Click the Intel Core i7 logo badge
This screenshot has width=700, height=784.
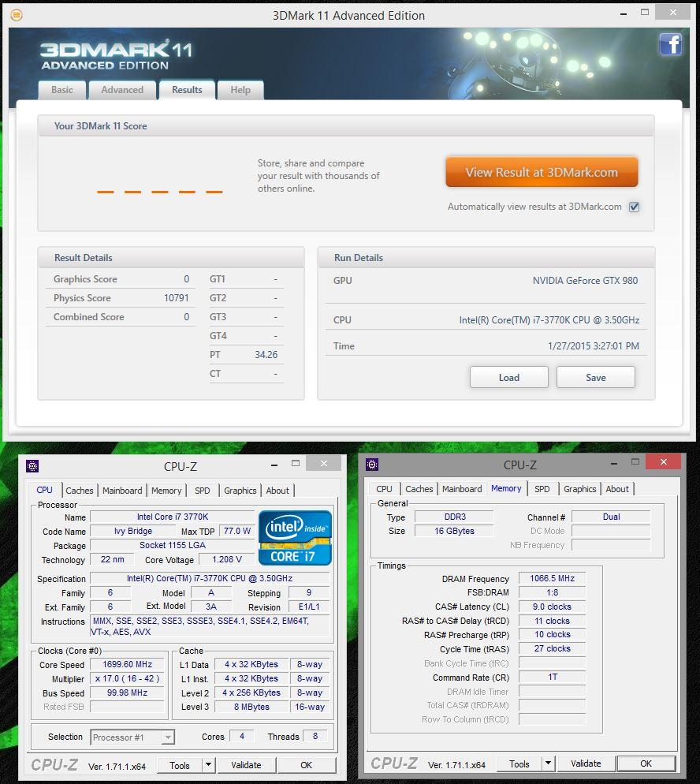pos(295,538)
